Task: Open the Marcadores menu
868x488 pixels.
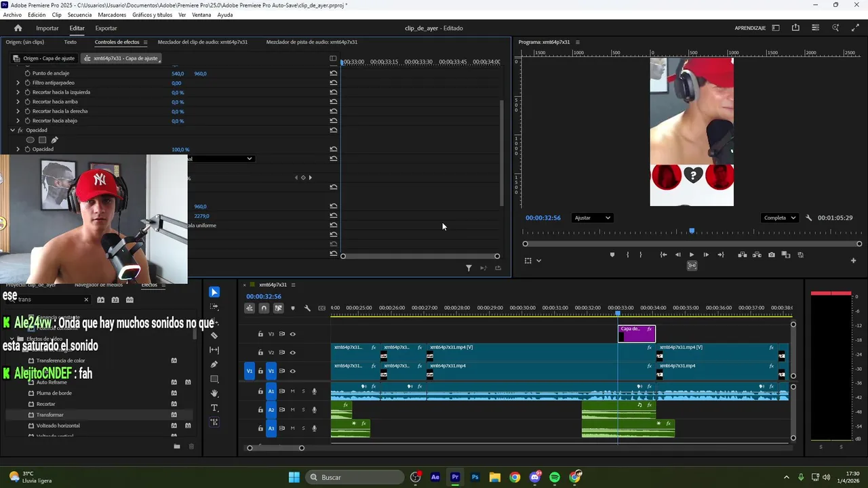Action: (x=112, y=15)
